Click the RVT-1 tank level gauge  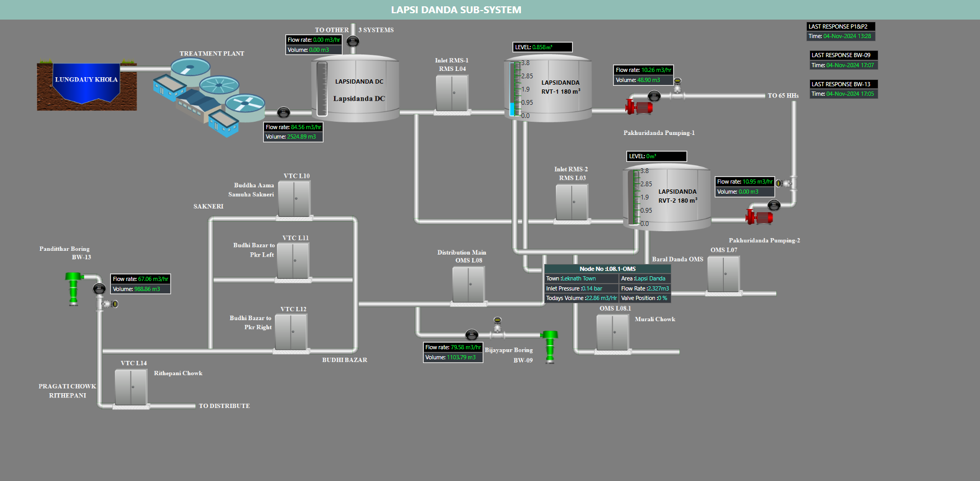click(513, 89)
